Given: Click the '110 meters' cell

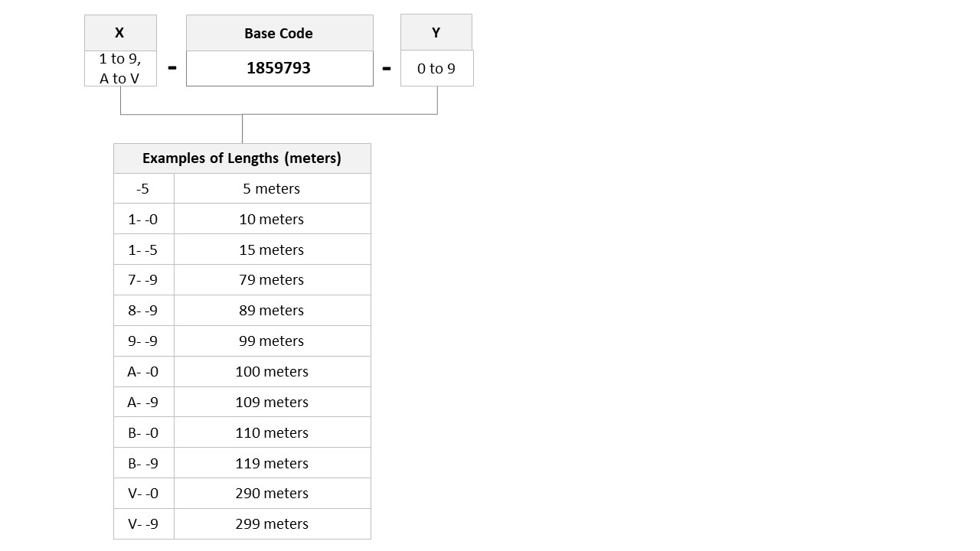Looking at the screenshot, I should pos(273,432).
